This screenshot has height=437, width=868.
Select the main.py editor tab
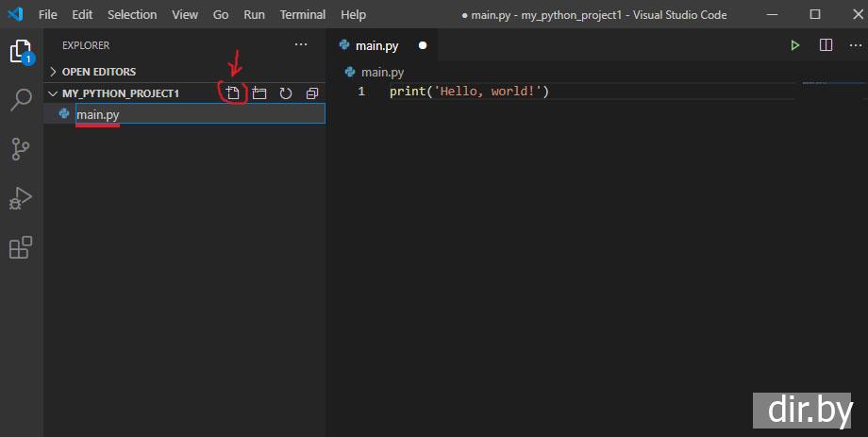[x=377, y=45]
